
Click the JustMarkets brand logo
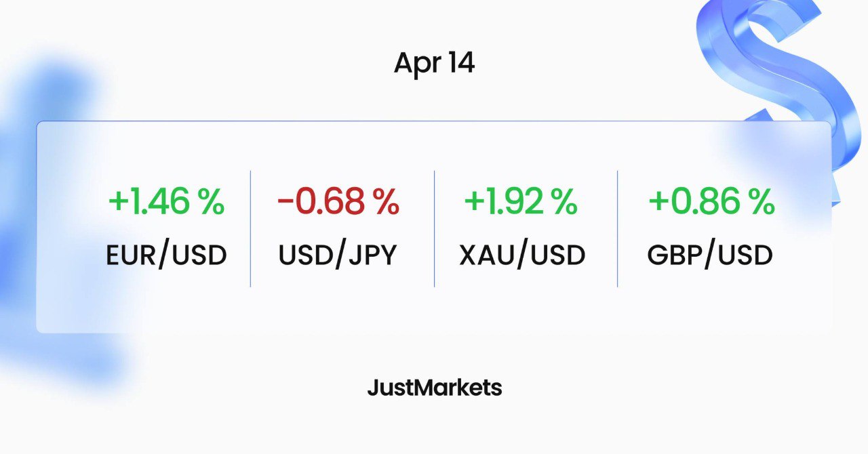434,388
